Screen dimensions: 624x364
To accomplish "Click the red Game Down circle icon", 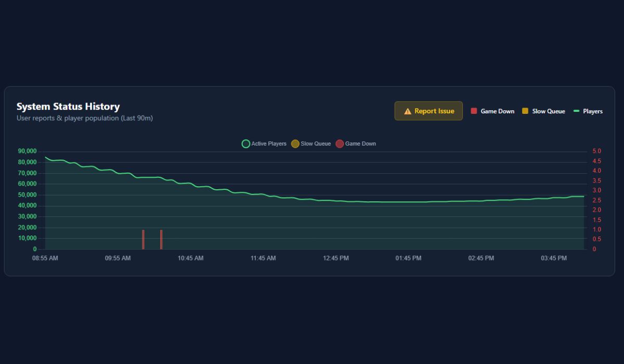I will 340,144.
